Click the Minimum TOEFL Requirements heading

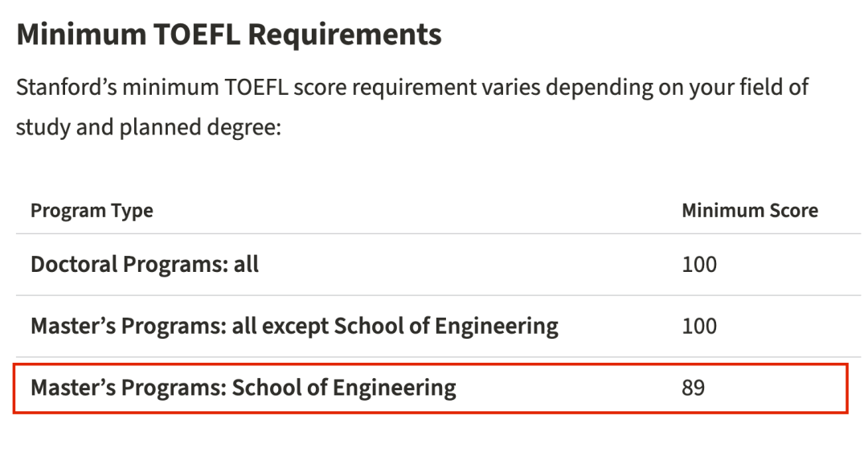229,35
